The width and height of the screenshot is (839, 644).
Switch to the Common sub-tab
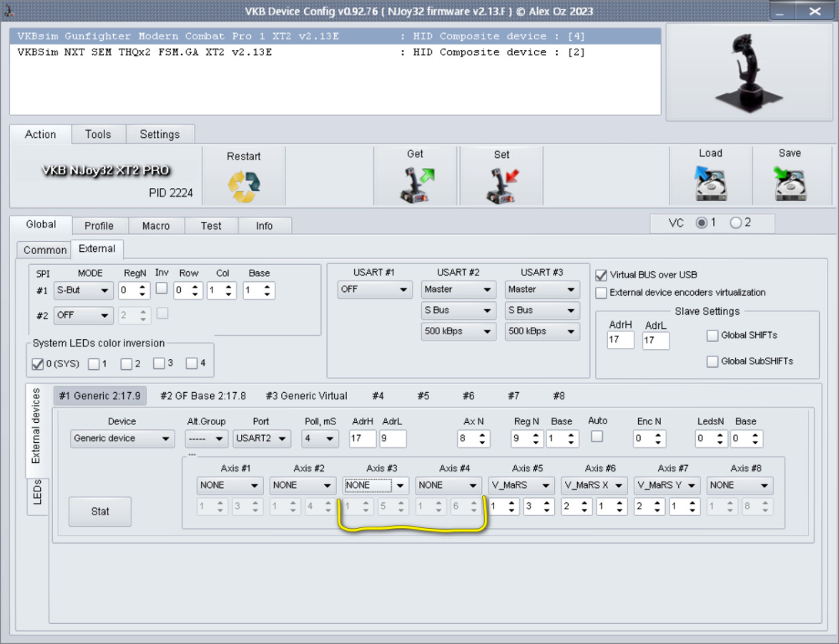(x=45, y=250)
